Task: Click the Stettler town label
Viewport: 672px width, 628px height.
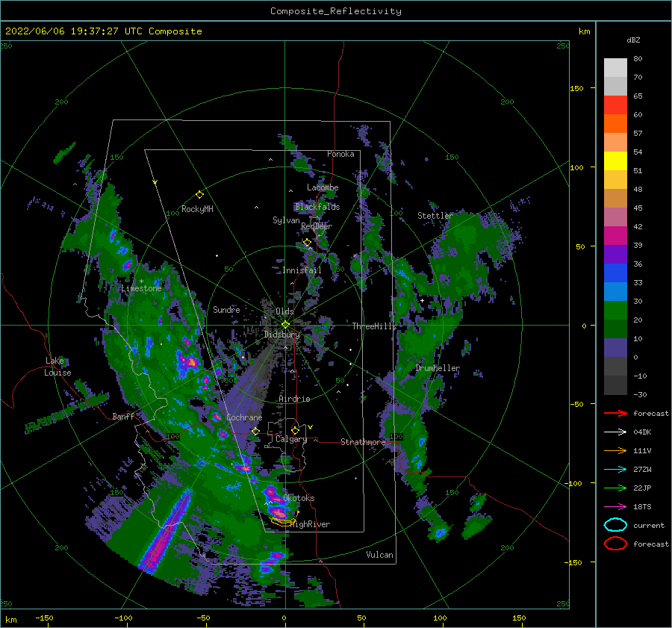Action: [435, 216]
